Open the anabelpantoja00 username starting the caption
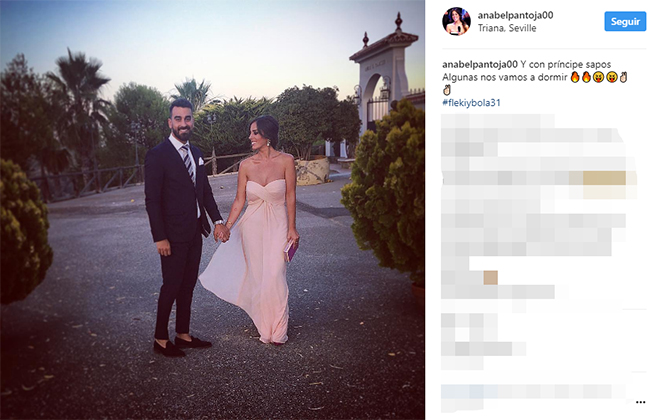This screenshot has width=650, height=420. [x=480, y=64]
